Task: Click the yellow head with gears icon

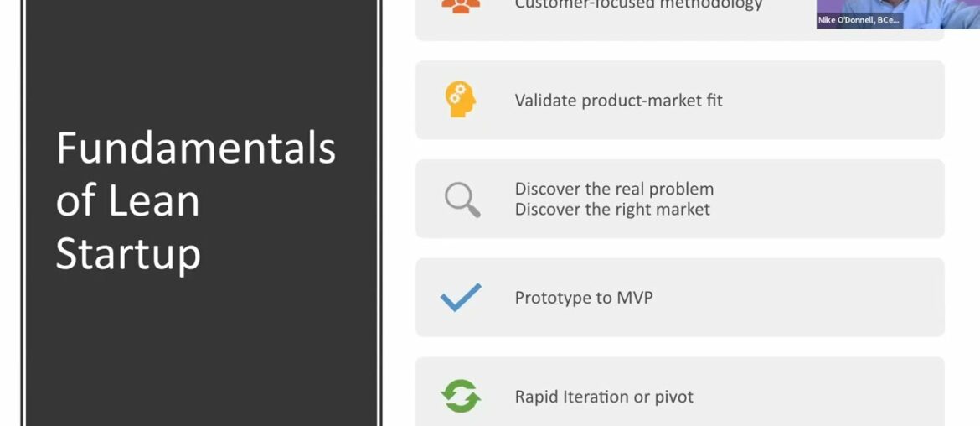Action: (460, 100)
